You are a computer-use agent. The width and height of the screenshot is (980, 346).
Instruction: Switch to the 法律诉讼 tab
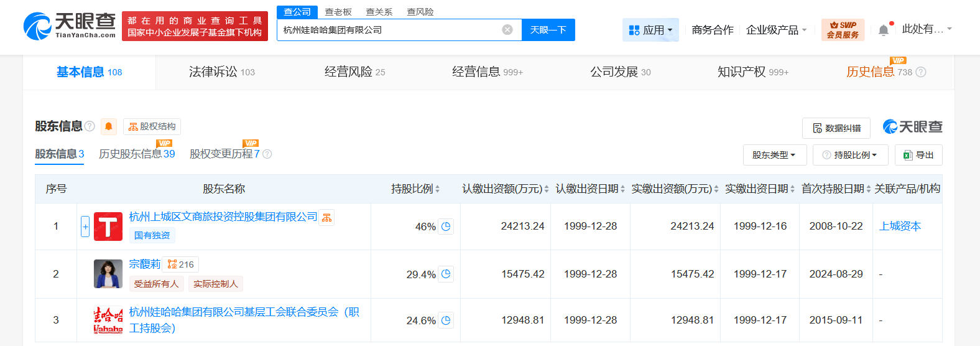point(221,72)
